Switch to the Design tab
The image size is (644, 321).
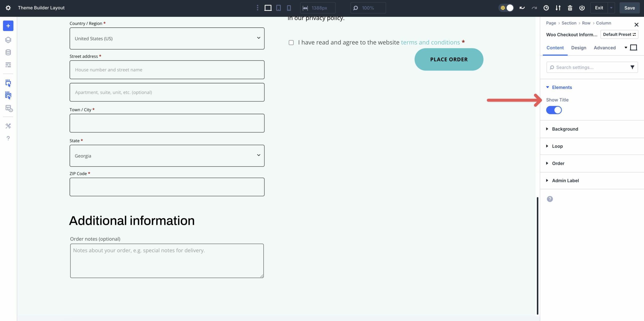tap(578, 48)
